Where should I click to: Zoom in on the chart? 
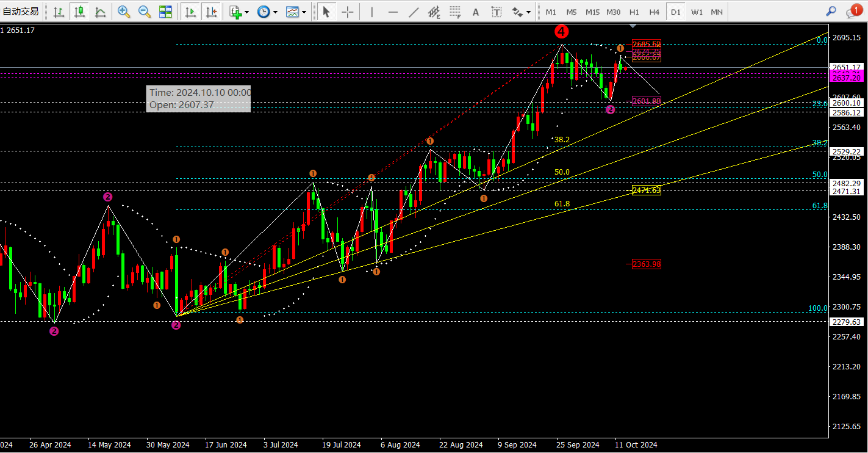(x=124, y=12)
